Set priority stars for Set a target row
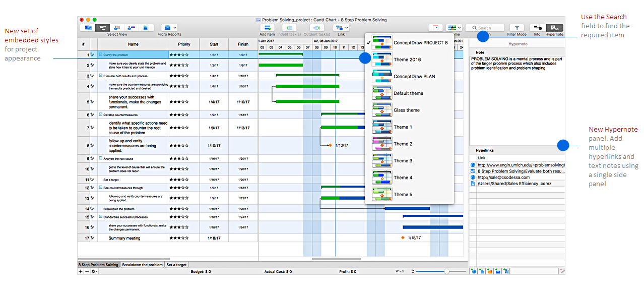 [x=179, y=180]
